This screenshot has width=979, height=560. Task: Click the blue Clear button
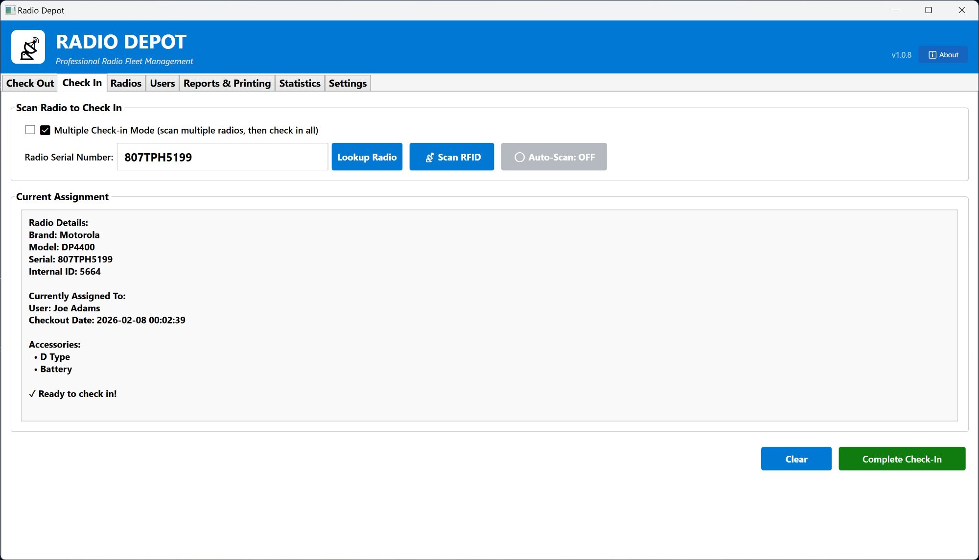point(796,459)
